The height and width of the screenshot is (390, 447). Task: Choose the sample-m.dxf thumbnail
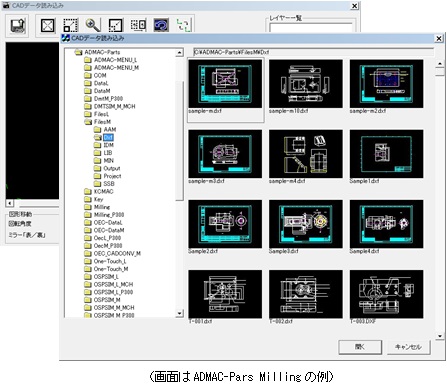tap(225, 84)
